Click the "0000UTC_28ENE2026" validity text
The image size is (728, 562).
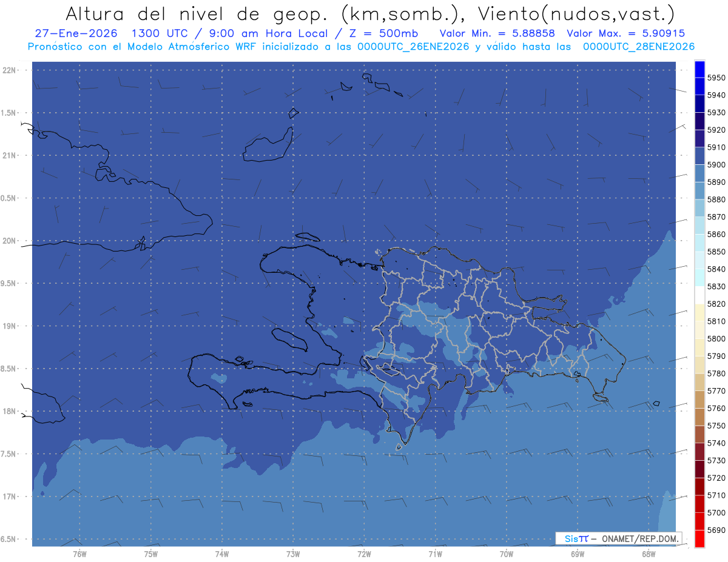click(638, 47)
